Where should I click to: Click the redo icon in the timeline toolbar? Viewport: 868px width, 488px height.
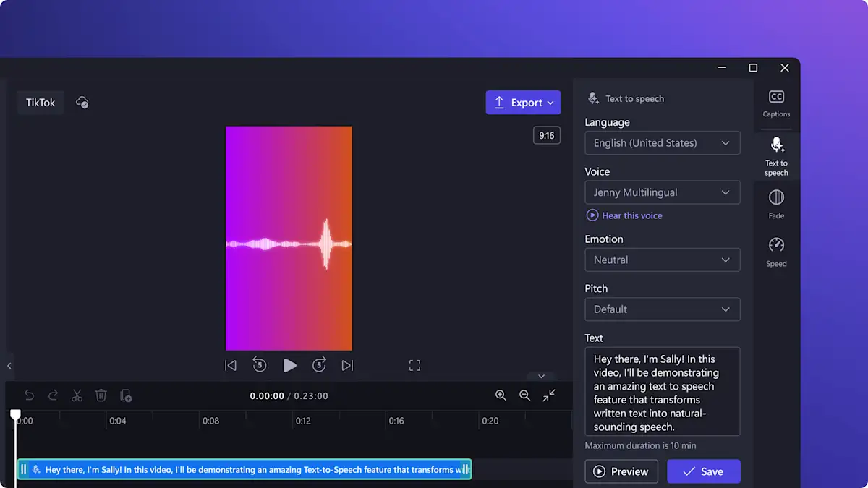point(53,395)
